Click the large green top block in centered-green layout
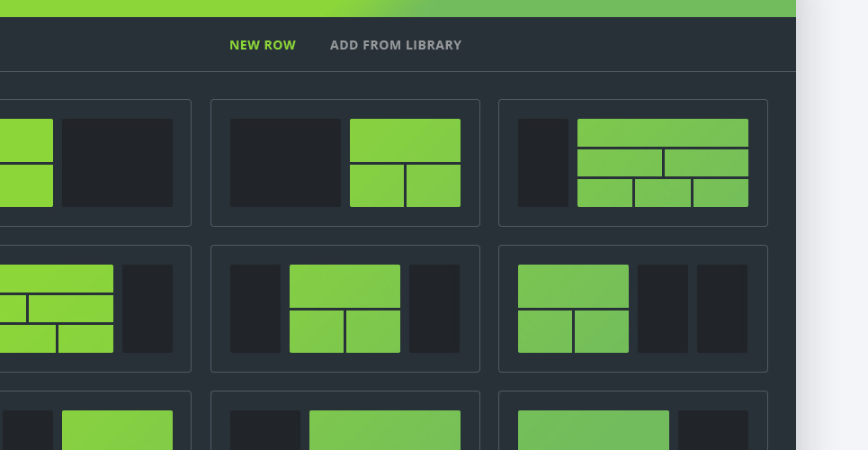Image resolution: width=868 pixels, height=450 pixels. pyautogui.click(x=345, y=285)
